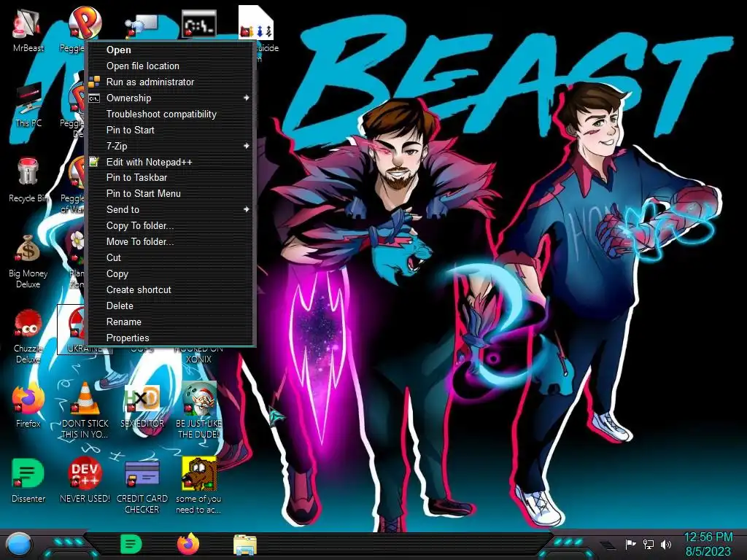Select Rename in the context menu
This screenshot has height=560, width=747.
(170, 322)
